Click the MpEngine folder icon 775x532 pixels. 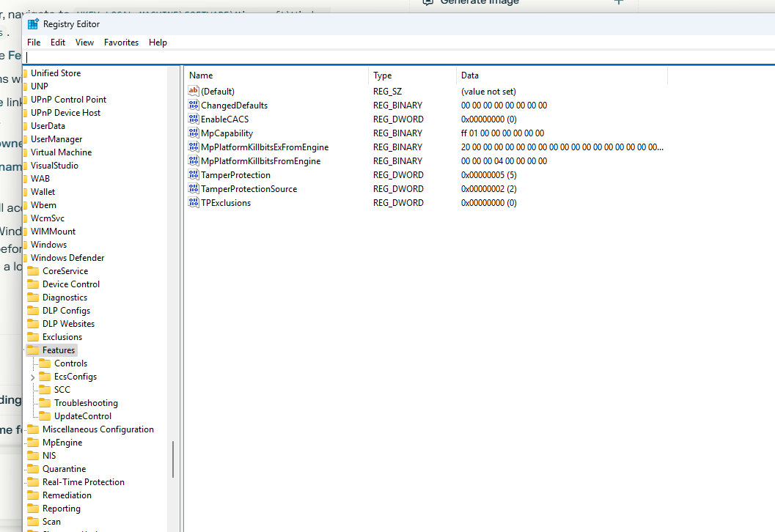(33, 442)
